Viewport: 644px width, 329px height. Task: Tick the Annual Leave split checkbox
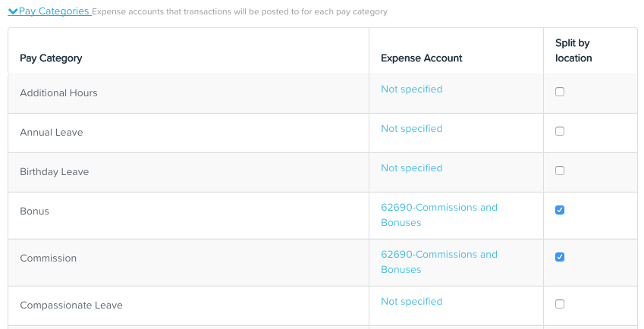point(559,131)
